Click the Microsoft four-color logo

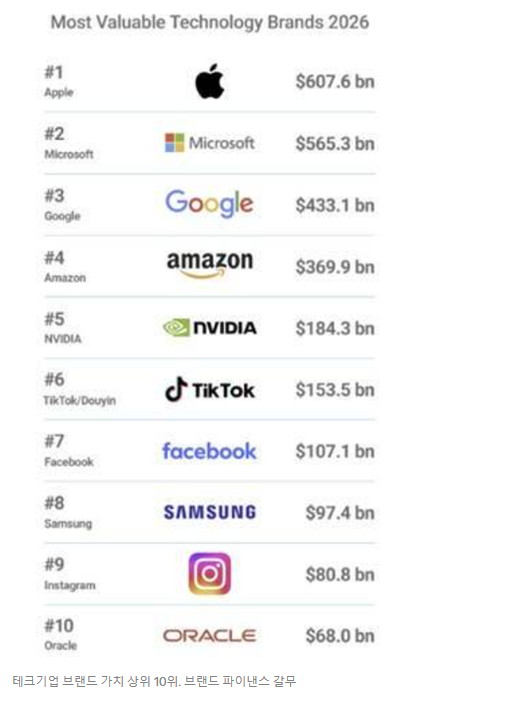click(x=174, y=143)
